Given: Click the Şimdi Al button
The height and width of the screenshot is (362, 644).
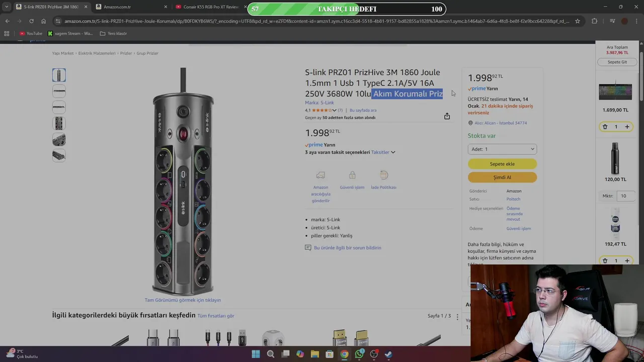Looking at the screenshot, I should [502, 177].
